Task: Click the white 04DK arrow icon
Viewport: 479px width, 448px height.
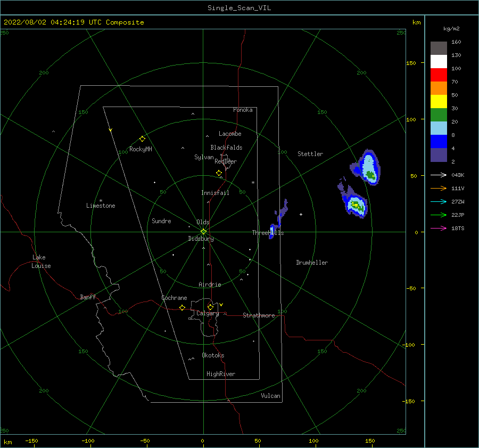Action: click(439, 175)
